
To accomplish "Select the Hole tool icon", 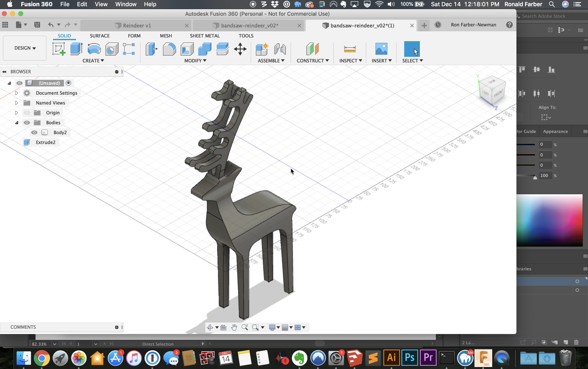I will 112,49.
